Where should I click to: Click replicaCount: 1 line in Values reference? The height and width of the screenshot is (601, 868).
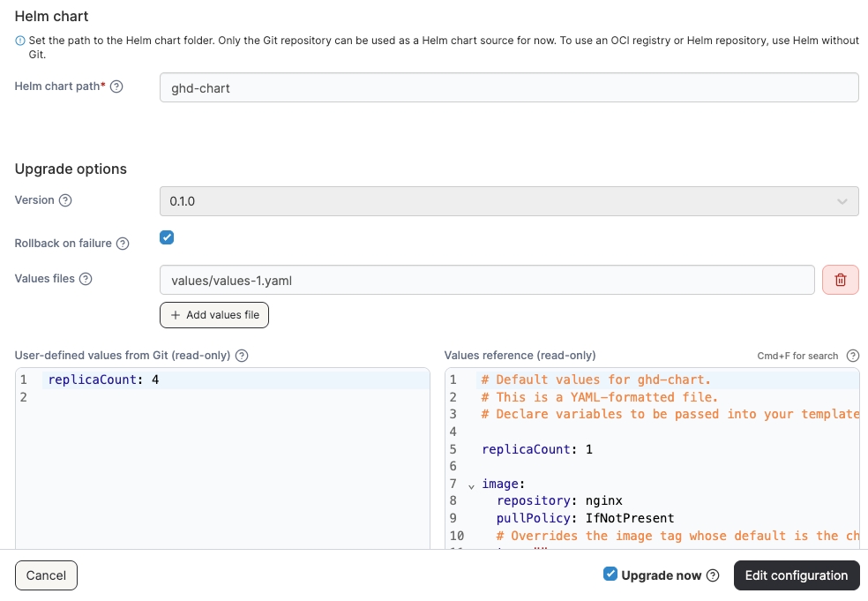click(536, 449)
